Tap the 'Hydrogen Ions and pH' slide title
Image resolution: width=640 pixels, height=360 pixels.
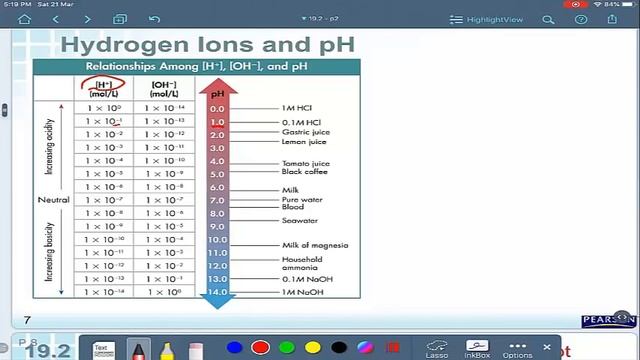click(208, 44)
